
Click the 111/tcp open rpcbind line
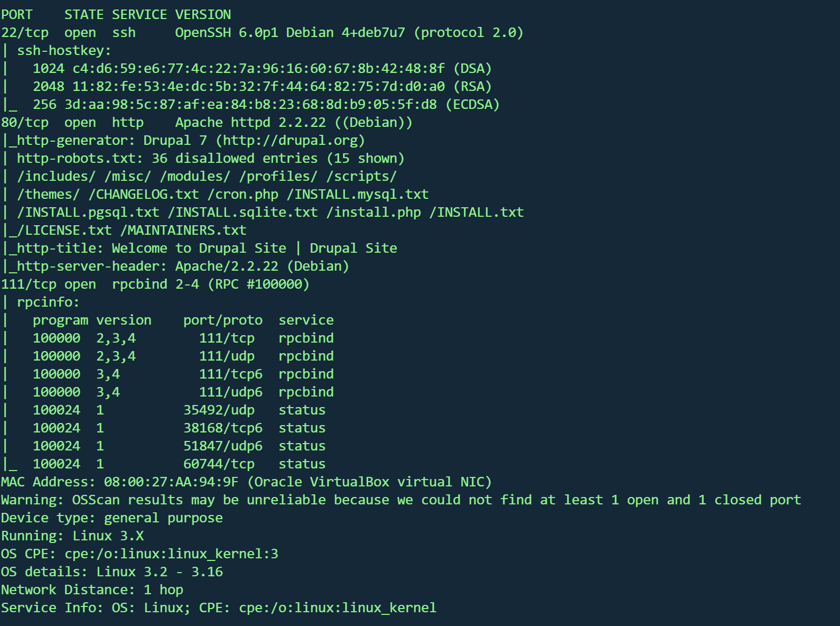[155, 284]
